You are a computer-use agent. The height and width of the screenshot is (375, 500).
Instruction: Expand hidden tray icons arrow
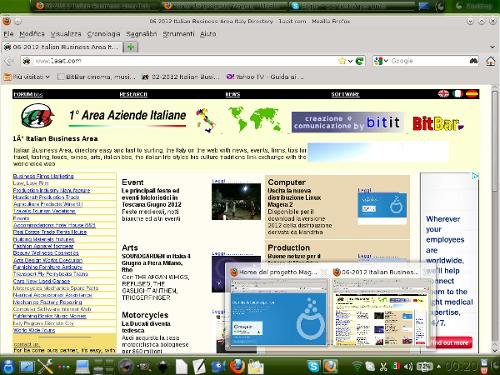pos(439,367)
